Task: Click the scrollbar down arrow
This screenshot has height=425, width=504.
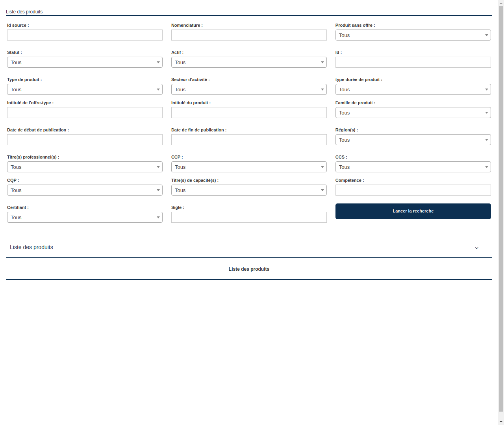Action: (500, 422)
